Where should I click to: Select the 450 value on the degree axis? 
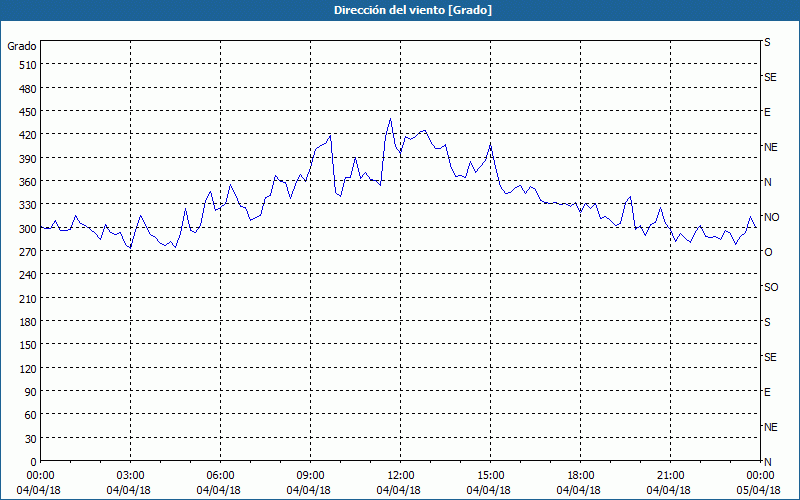coord(28,112)
